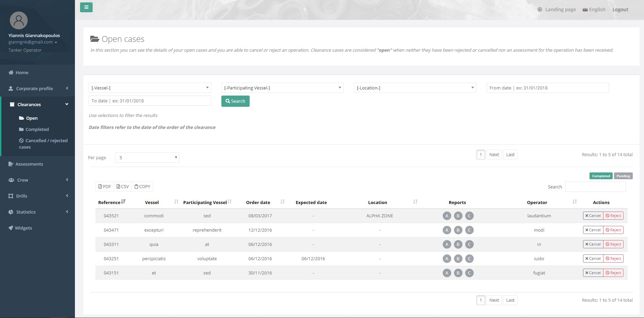Sort by Order date column arrows

click(282, 202)
